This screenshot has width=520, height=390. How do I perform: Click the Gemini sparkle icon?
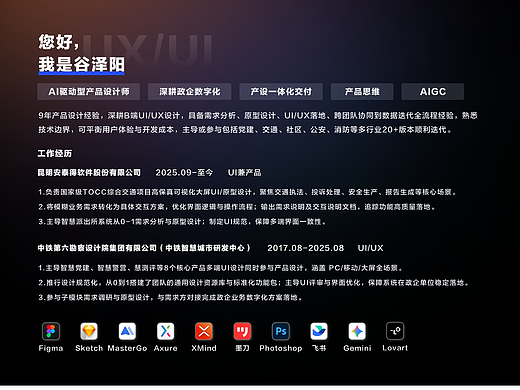(357, 331)
